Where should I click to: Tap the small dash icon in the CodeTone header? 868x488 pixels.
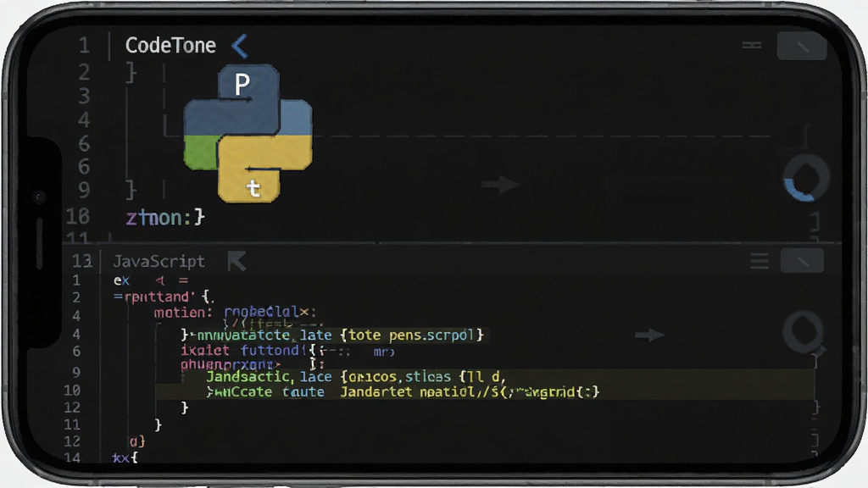[x=752, y=45]
